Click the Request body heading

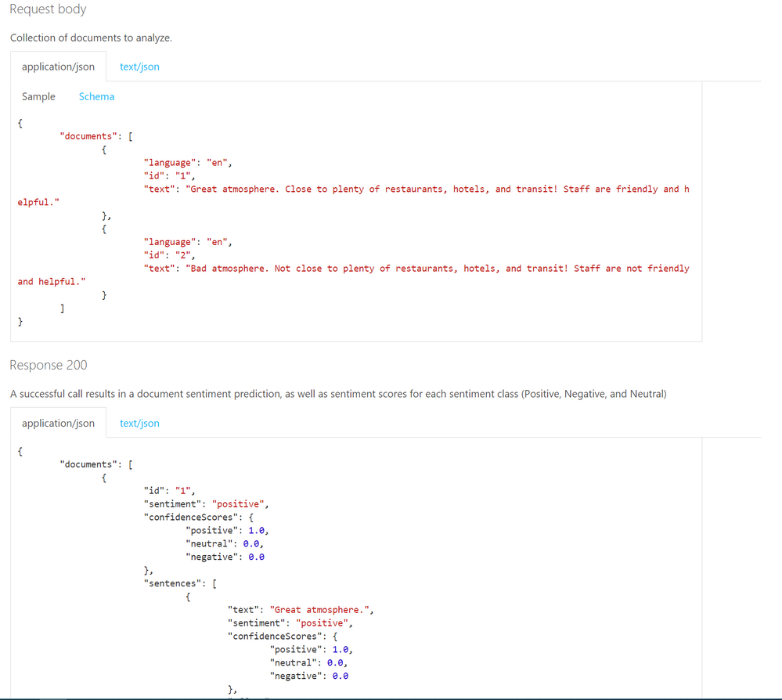48,9
